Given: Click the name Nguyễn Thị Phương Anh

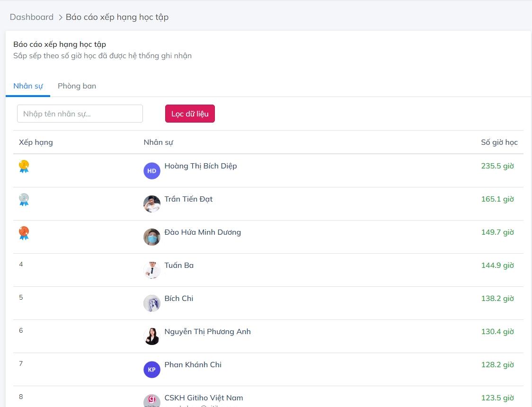Looking at the screenshot, I should pyautogui.click(x=207, y=332).
